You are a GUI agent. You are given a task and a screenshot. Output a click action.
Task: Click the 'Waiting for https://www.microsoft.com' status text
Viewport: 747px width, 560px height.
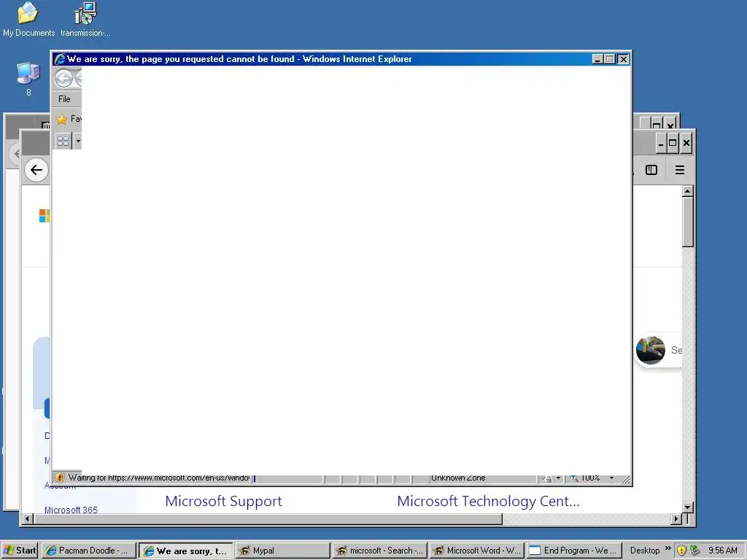pyautogui.click(x=158, y=478)
